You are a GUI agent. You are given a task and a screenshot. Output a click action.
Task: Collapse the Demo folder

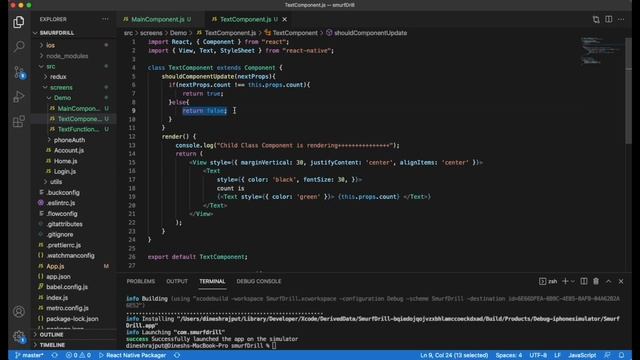pos(62,98)
